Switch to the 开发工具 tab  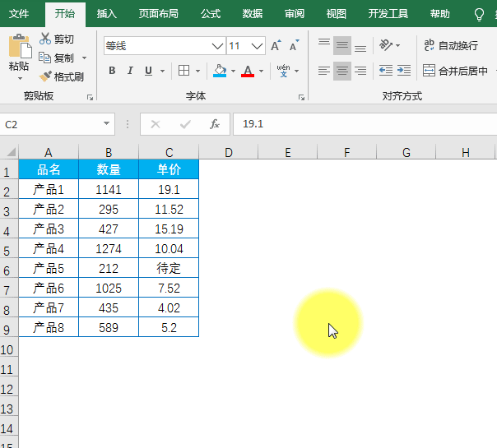[x=388, y=14]
